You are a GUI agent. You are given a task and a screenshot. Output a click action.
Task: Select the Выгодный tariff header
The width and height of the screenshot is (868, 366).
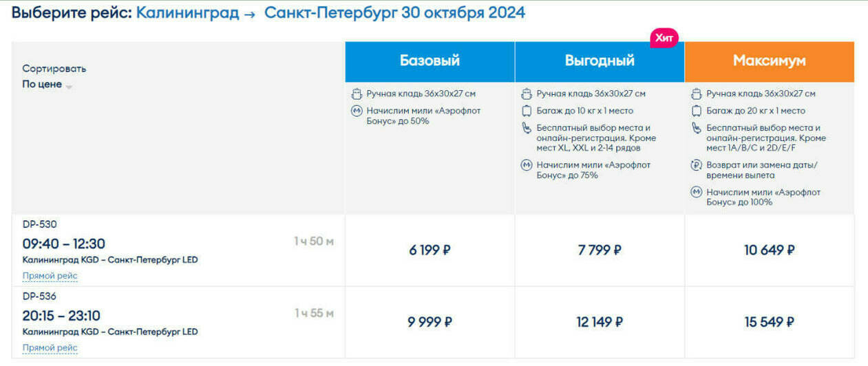coord(600,61)
